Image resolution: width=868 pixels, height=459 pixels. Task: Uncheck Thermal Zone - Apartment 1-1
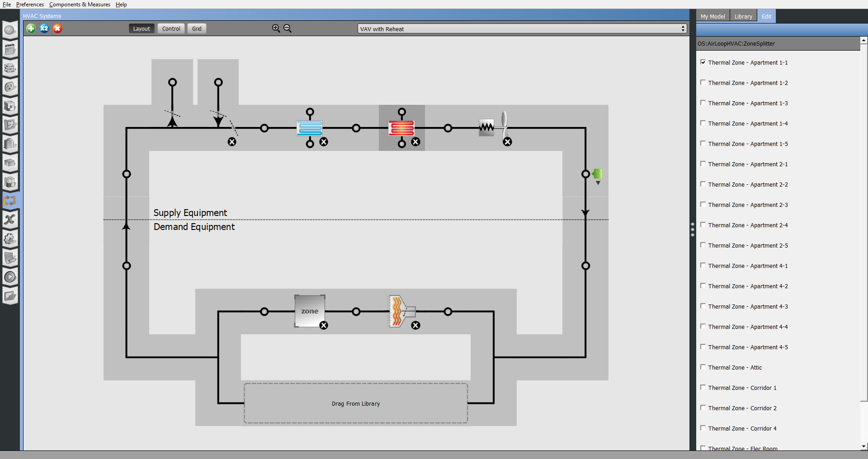703,62
